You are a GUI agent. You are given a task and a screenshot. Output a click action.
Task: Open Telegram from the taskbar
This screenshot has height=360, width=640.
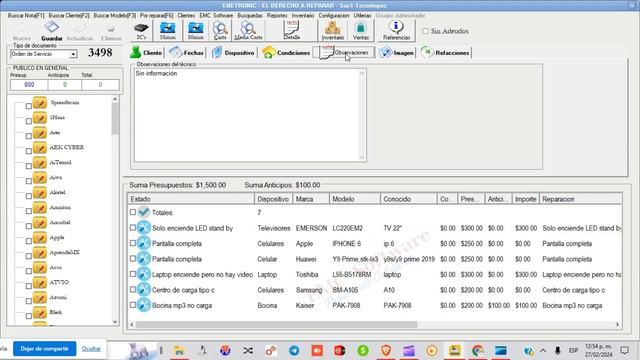pyautogui.click(x=294, y=350)
